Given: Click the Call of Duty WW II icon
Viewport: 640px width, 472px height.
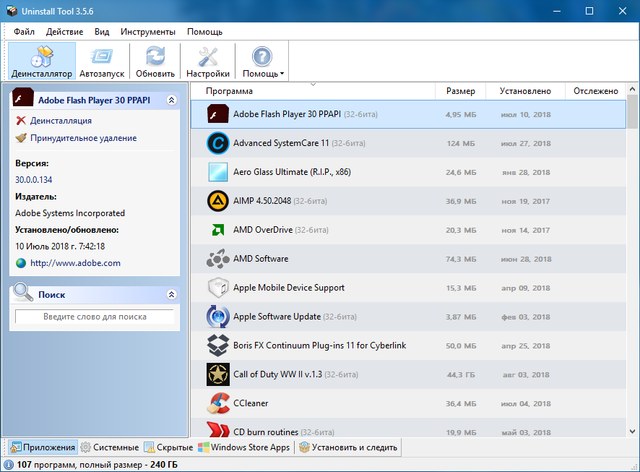Looking at the screenshot, I should click(217, 374).
